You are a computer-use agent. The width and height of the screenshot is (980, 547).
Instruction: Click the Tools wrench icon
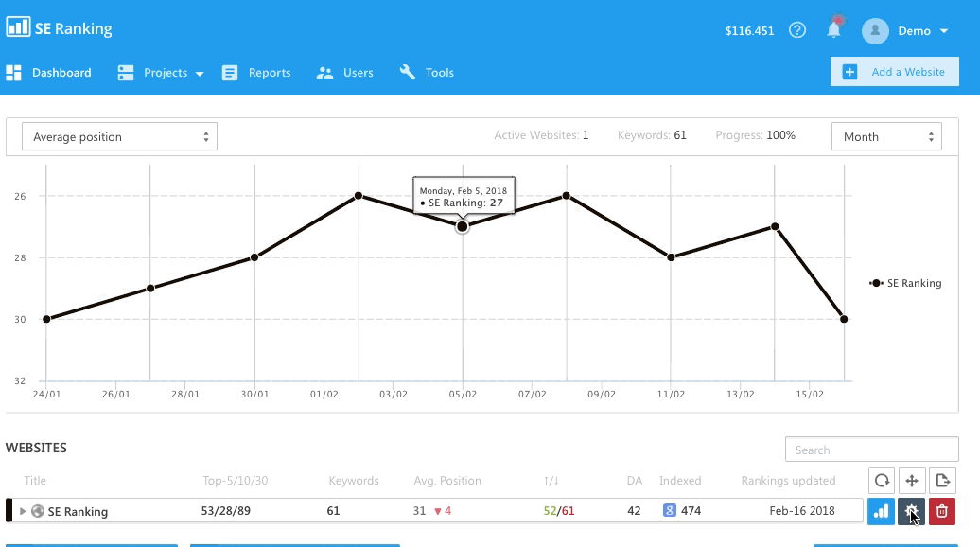[408, 72]
